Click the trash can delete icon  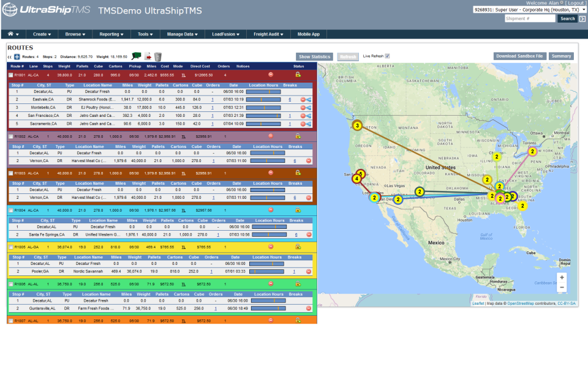tap(158, 56)
